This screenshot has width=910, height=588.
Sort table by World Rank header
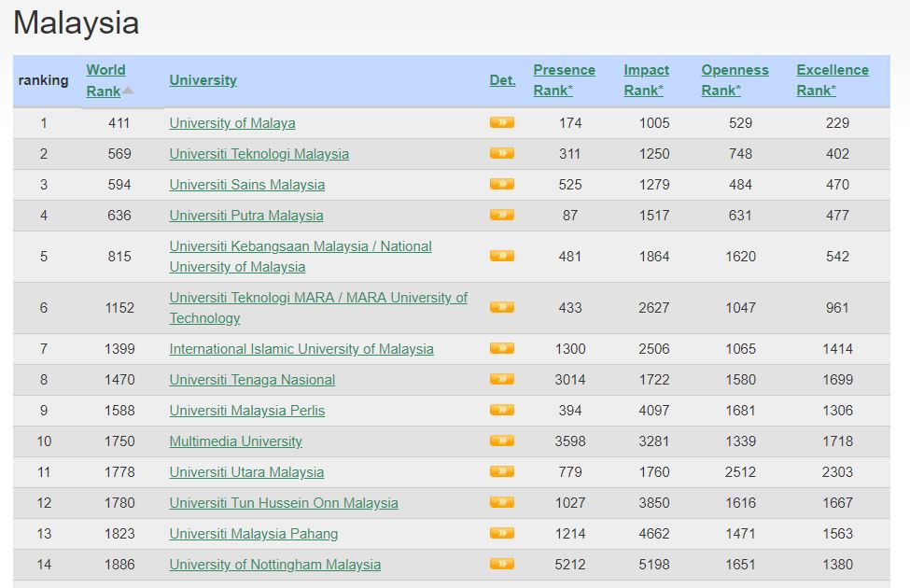pyautogui.click(x=105, y=80)
